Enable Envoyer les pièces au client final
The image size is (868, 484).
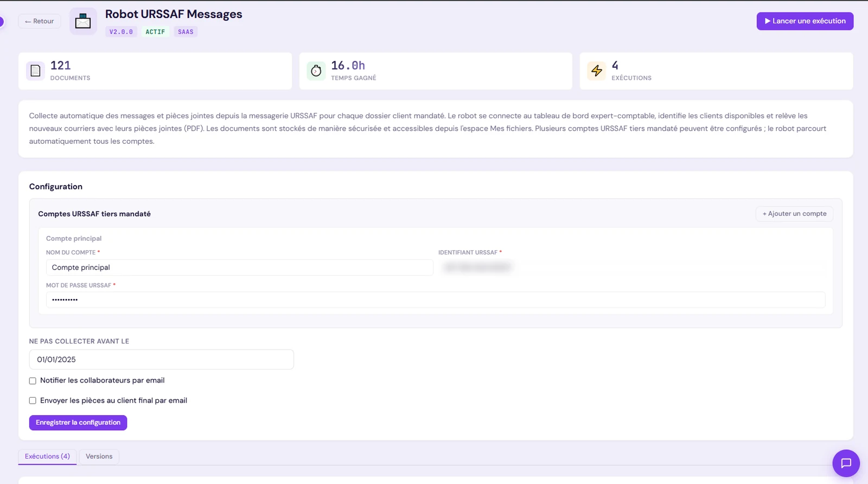(x=33, y=401)
